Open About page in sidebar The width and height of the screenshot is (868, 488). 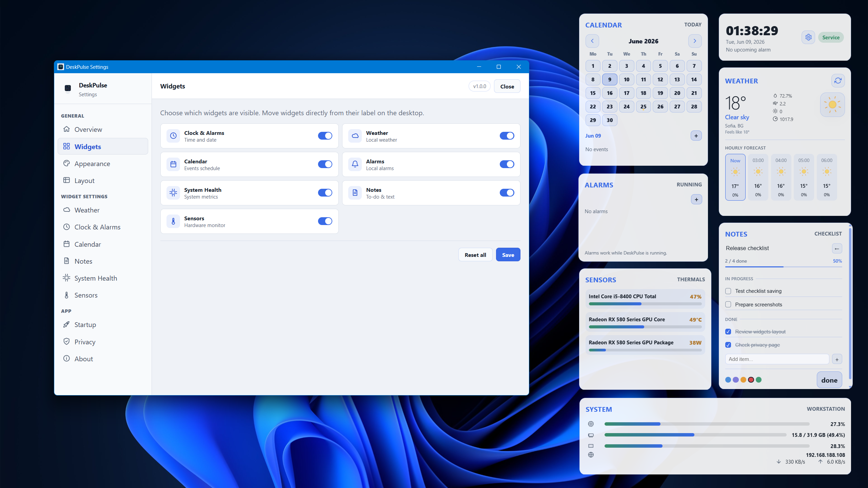(103, 359)
